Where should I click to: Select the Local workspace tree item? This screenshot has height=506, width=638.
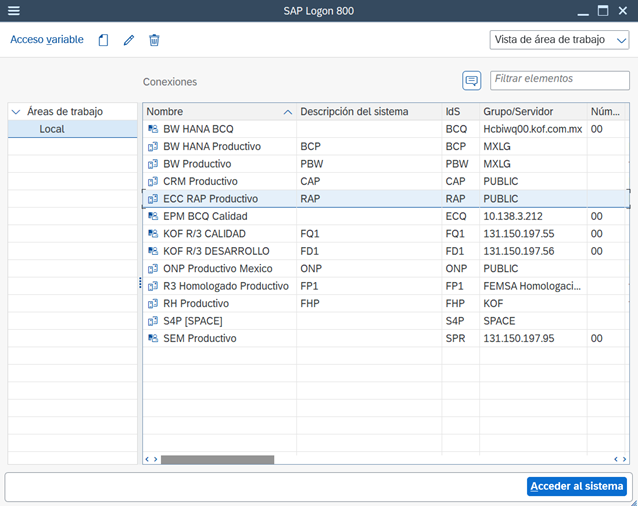[x=52, y=129]
